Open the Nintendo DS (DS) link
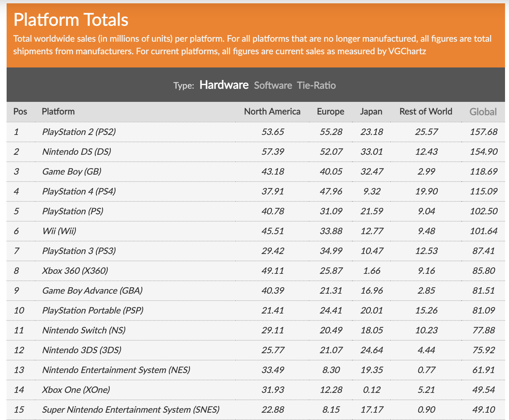 click(77, 152)
